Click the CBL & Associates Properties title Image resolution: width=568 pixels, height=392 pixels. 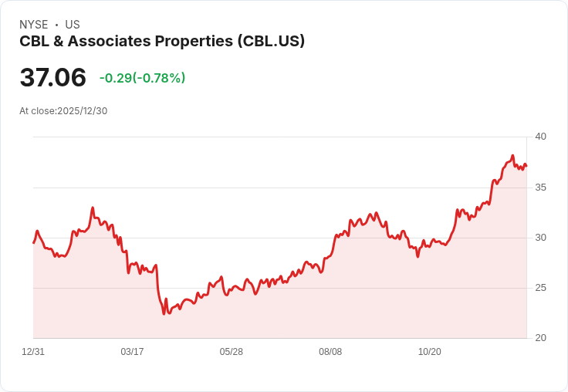162,42
